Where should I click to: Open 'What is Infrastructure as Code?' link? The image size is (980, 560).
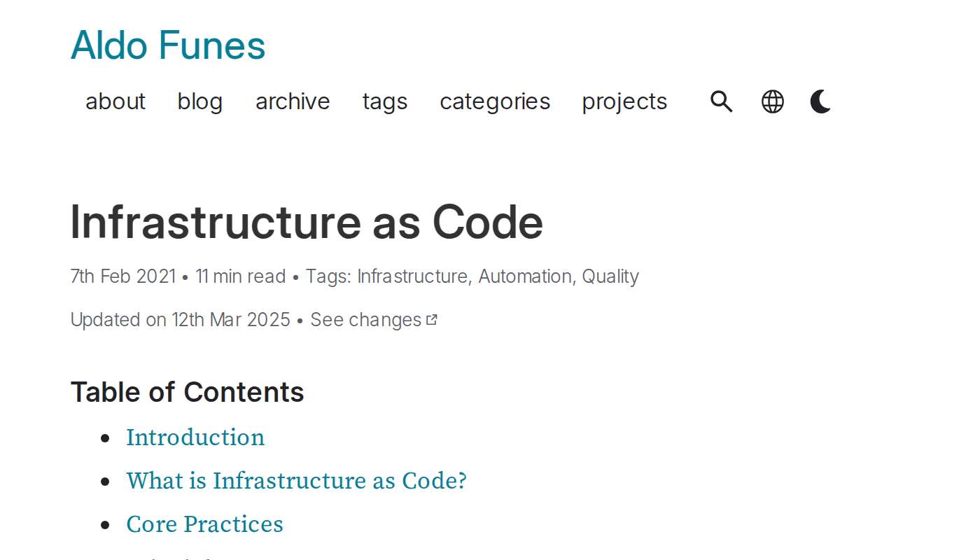coord(296,481)
